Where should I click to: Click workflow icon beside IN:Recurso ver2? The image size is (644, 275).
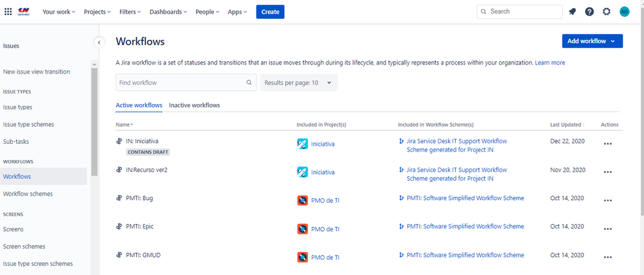[x=119, y=170]
